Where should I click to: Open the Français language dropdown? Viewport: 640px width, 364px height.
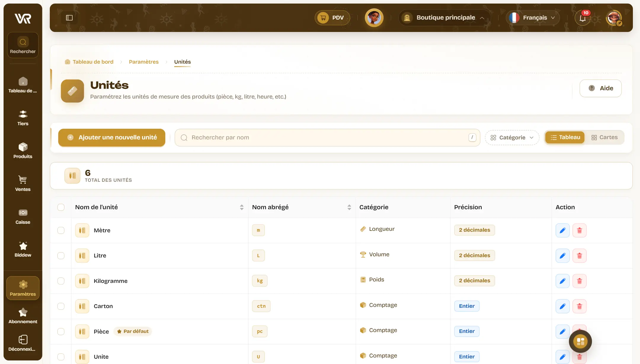click(533, 18)
